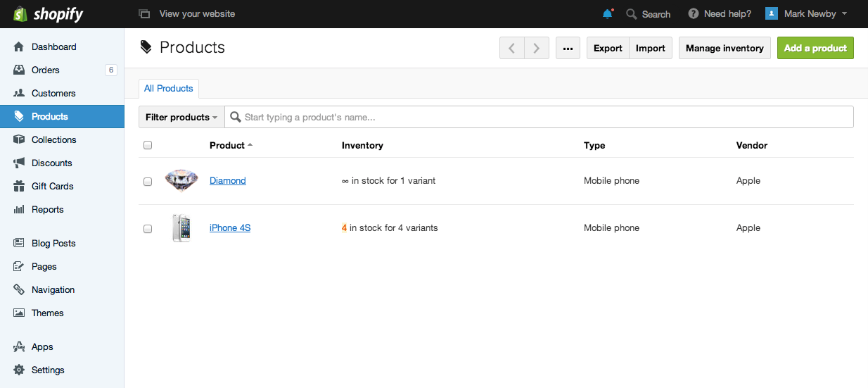The image size is (868, 388).
Task: Click '4 in stock for 4 variants' text
Action: point(390,227)
